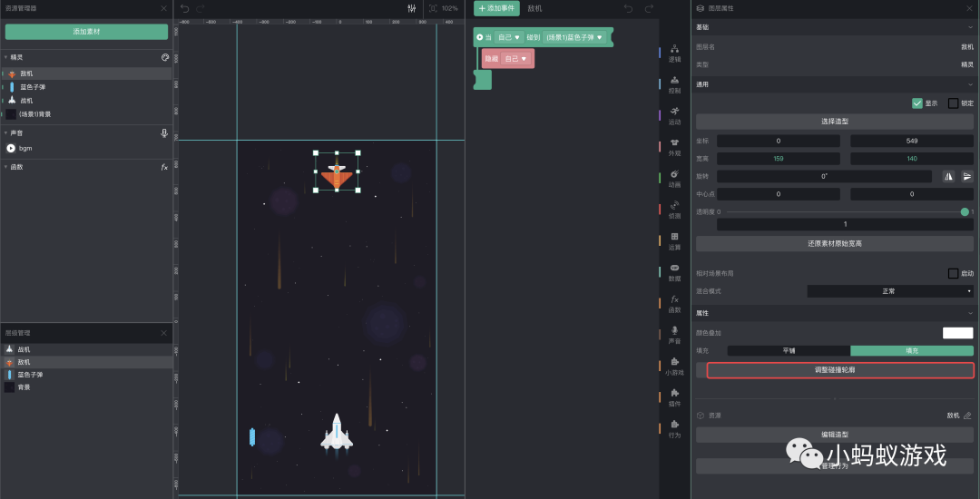The image size is (980, 499).
Task: Open the 混合模式 dropdown set to 正常
Action: tap(890, 291)
